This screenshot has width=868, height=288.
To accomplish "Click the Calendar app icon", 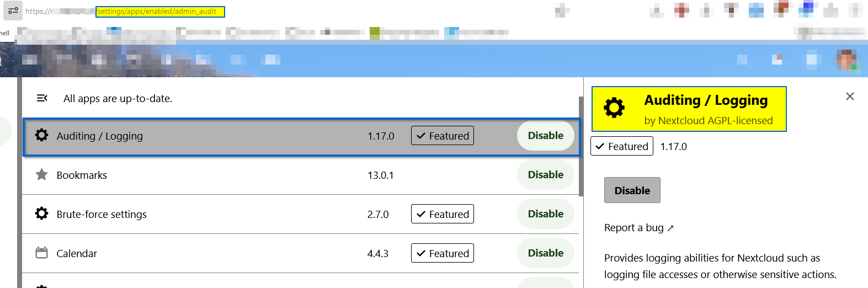I will pyautogui.click(x=41, y=253).
